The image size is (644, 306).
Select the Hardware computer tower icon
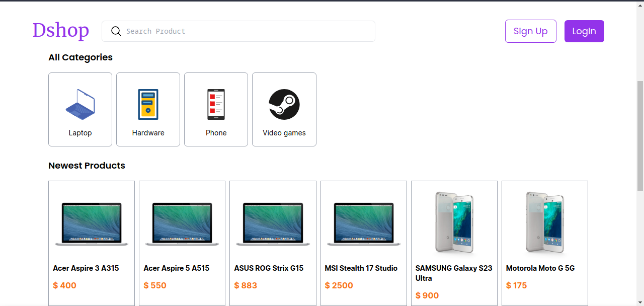click(x=148, y=104)
